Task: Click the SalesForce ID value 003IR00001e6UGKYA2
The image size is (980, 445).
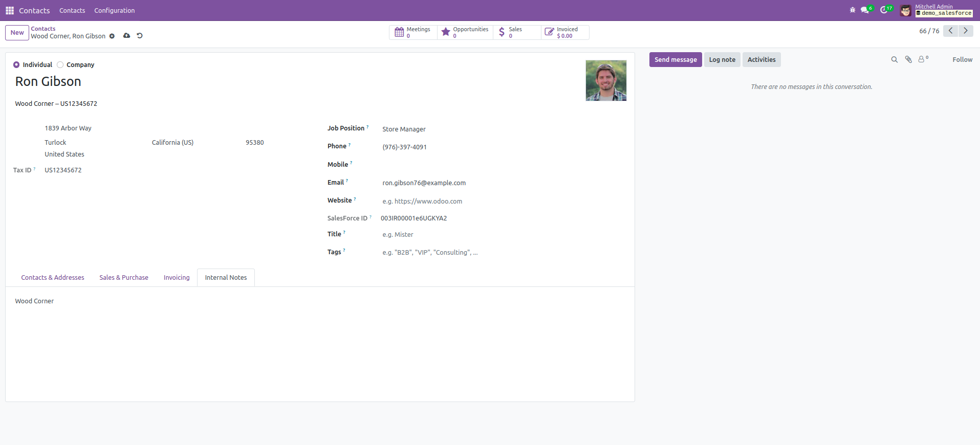Action: 413,218
